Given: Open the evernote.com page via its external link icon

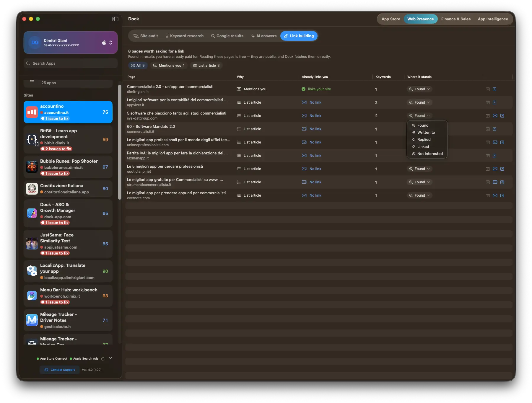Looking at the screenshot, I should 502,195.
